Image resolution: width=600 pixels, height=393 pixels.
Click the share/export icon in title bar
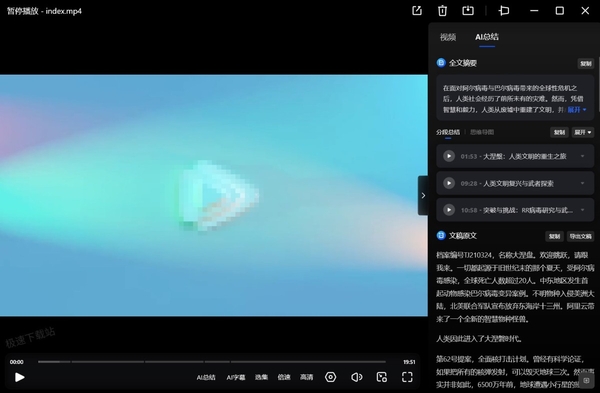tap(417, 11)
